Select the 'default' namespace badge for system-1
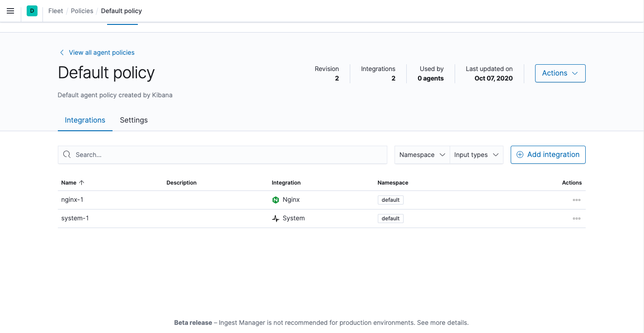The width and height of the screenshot is (644, 333). tap(390, 218)
